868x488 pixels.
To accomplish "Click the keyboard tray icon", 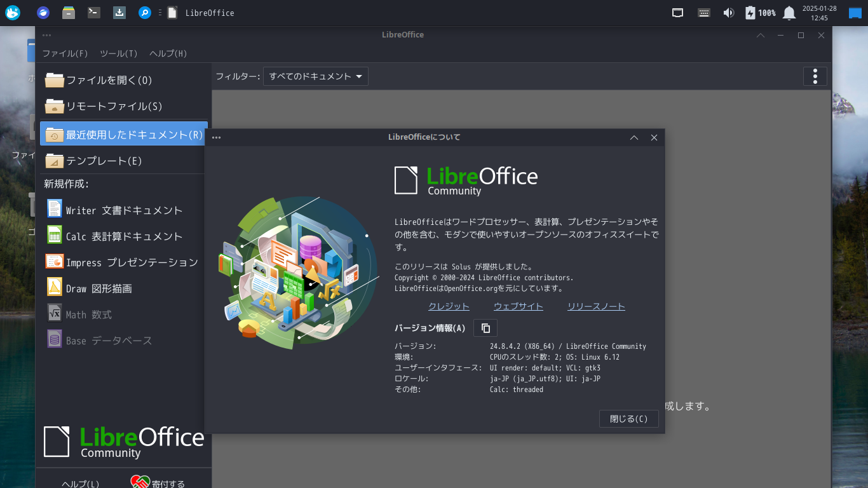I will click(x=703, y=13).
